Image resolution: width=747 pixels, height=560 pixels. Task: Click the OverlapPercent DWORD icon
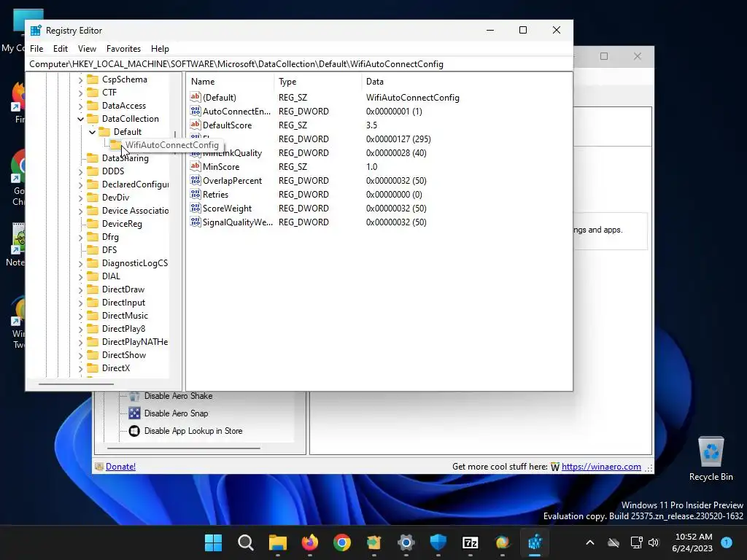pos(196,180)
